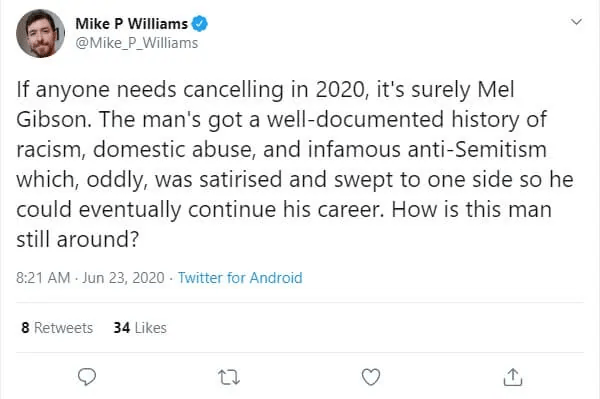
Task: Click the reply speech bubble icon
Action: pyautogui.click(x=87, y=377)
